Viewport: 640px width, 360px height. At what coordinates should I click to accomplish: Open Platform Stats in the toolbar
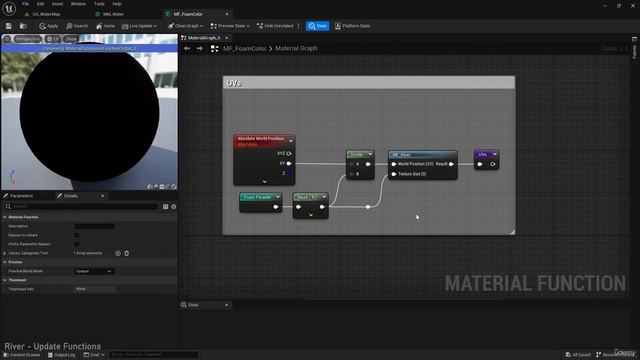click(x=352, y=26)
